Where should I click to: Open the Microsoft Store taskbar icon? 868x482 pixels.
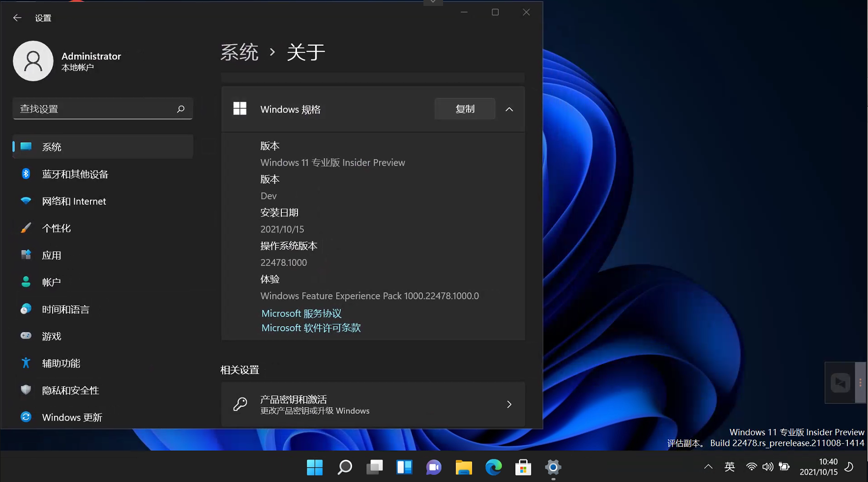click(x=523, y=467)
